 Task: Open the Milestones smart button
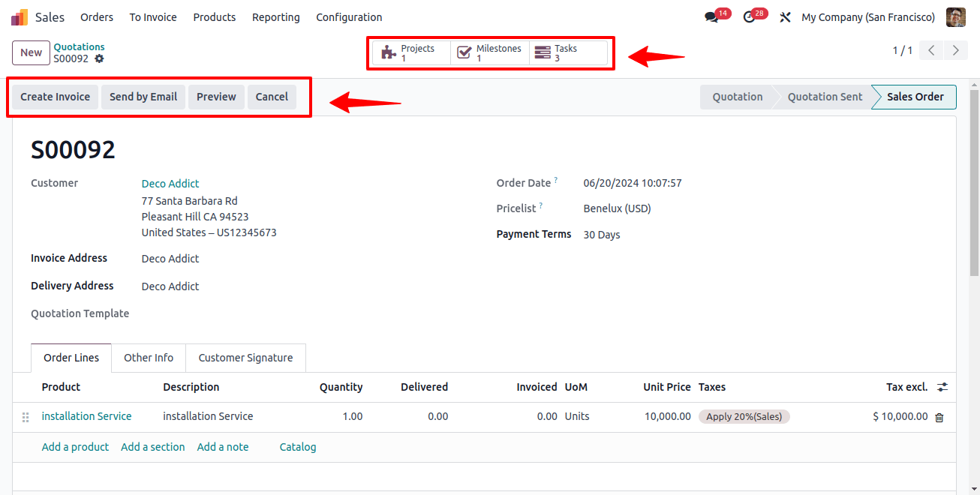pos(490,52)
